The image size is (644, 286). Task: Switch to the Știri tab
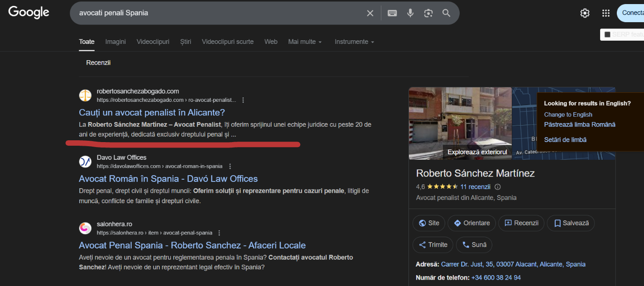tap(186, 42)
